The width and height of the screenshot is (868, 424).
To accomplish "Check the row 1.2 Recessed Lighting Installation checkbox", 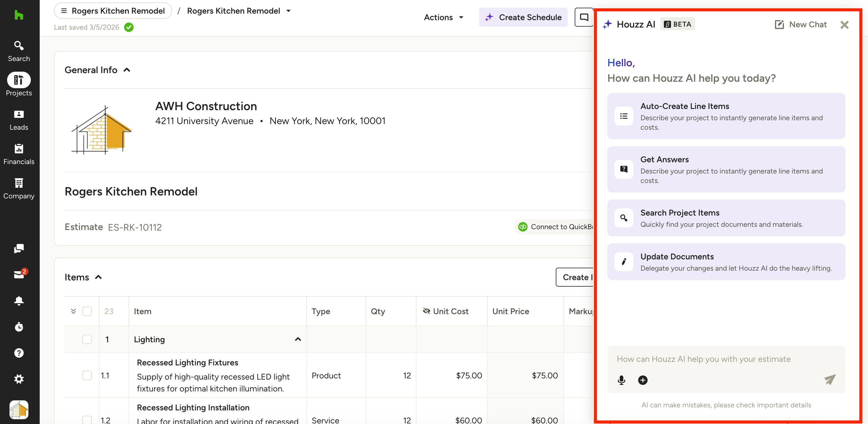I will [x=87, y=420].
